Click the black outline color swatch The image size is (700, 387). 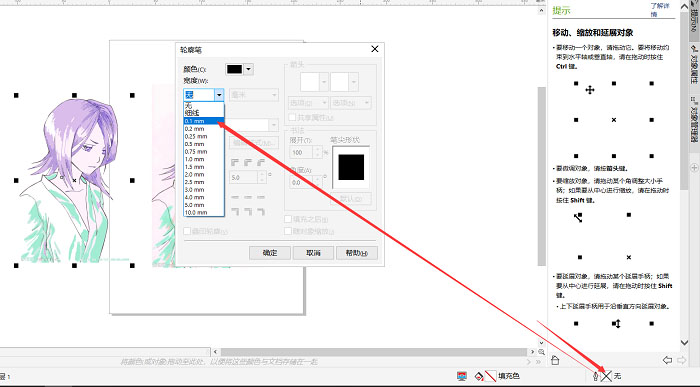(x=234, y=69)
